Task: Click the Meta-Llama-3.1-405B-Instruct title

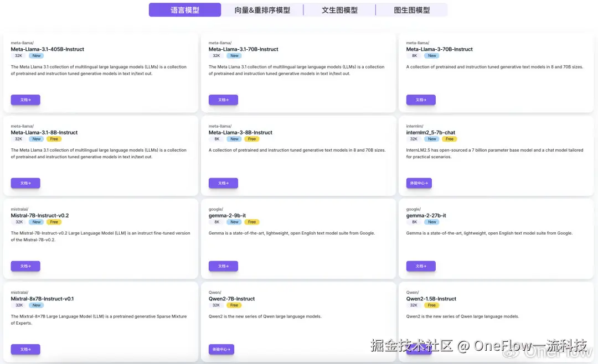Action: (x=47, y=49)
